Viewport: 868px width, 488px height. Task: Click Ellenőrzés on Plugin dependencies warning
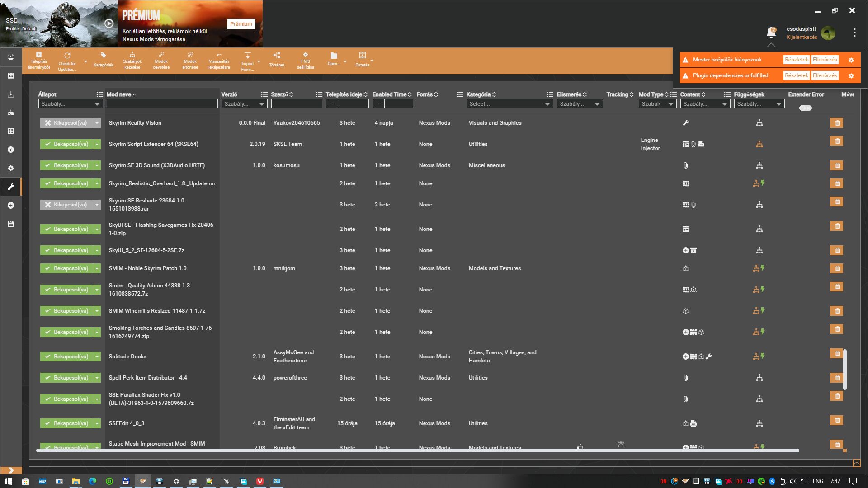coord(825,75)
